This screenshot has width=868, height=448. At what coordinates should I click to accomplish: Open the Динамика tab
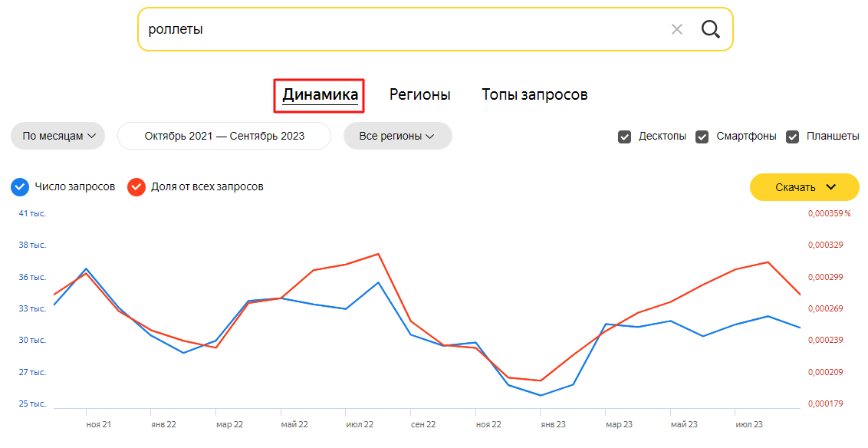320,94
